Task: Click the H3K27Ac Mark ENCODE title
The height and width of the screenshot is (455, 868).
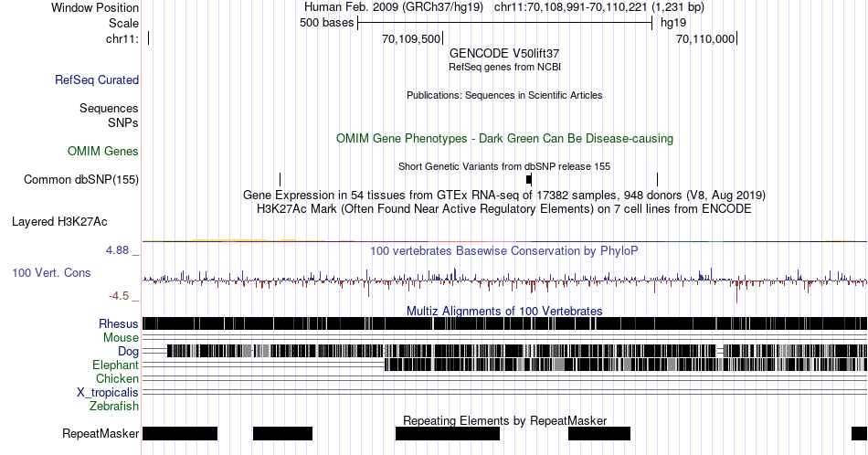Action: click(504, 208)
